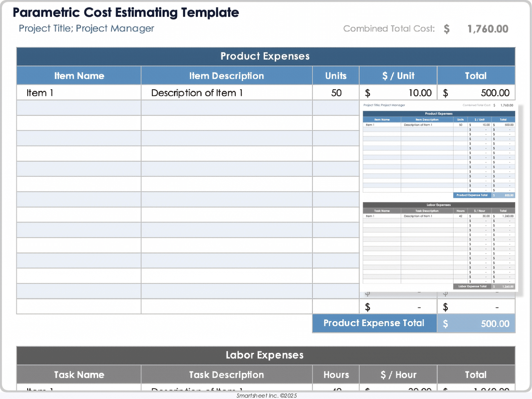Click the Product Expenses section header

tap(265, 56)
